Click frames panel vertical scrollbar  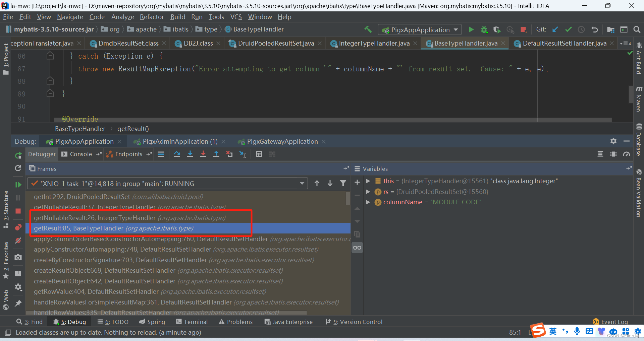click(x=348, y=198)
